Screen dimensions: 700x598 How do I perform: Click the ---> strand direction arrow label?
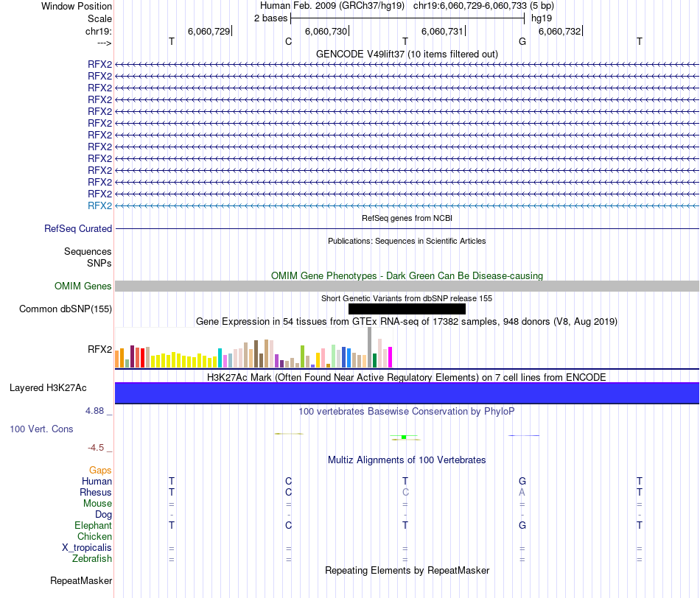[105, 43]
